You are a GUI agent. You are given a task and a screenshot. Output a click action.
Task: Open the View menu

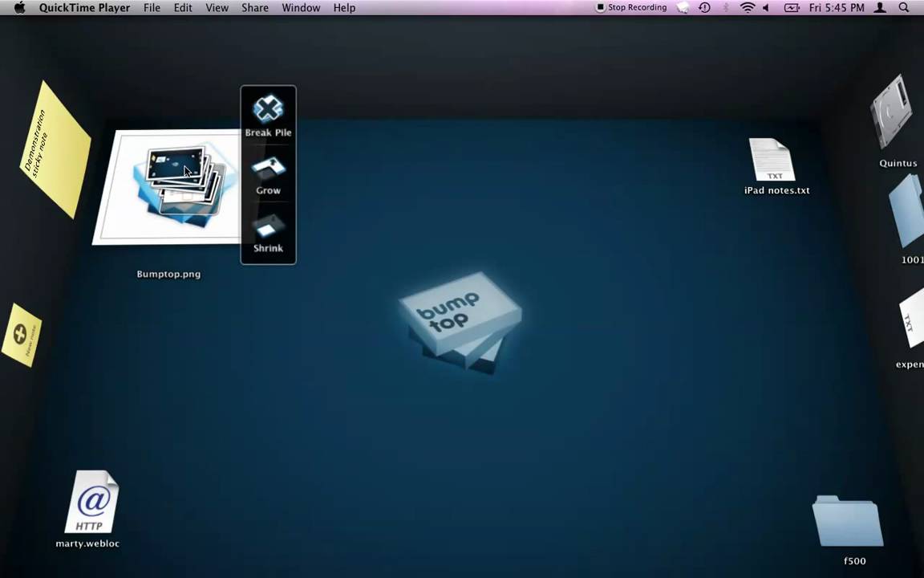(217, 8)
